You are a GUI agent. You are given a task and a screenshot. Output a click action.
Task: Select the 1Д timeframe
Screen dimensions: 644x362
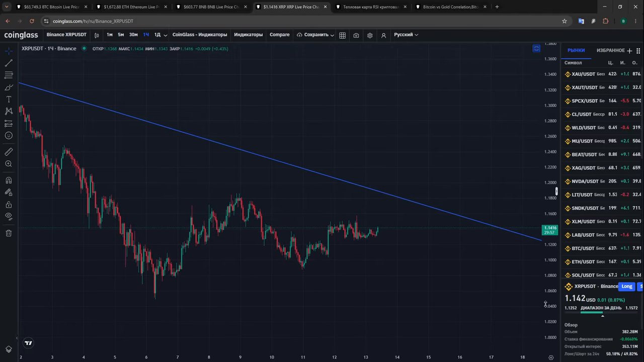click(x=157, y=35)
